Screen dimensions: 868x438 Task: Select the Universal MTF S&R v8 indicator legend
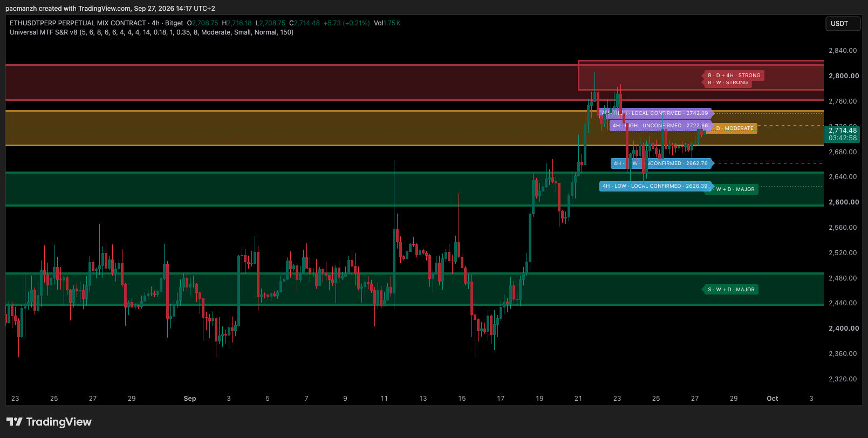click(x=152, y=32)
